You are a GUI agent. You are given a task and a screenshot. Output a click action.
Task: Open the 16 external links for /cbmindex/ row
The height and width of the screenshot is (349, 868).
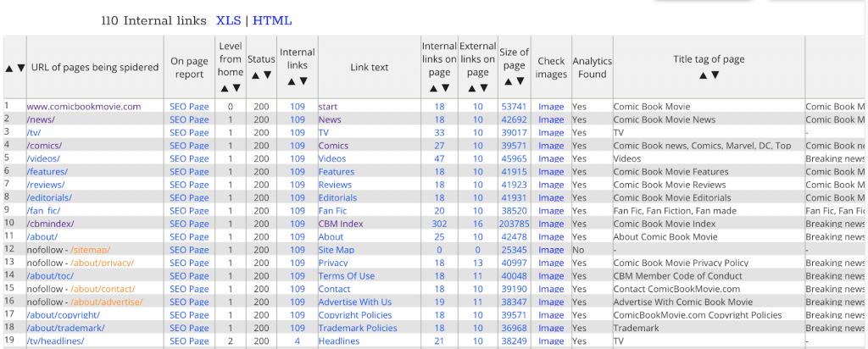[478, 224]
